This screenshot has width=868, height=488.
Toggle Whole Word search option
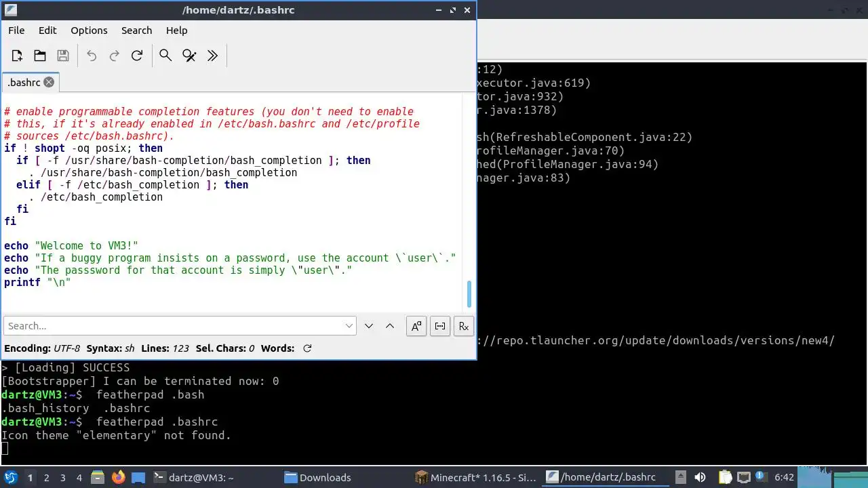tap(440, 326)
